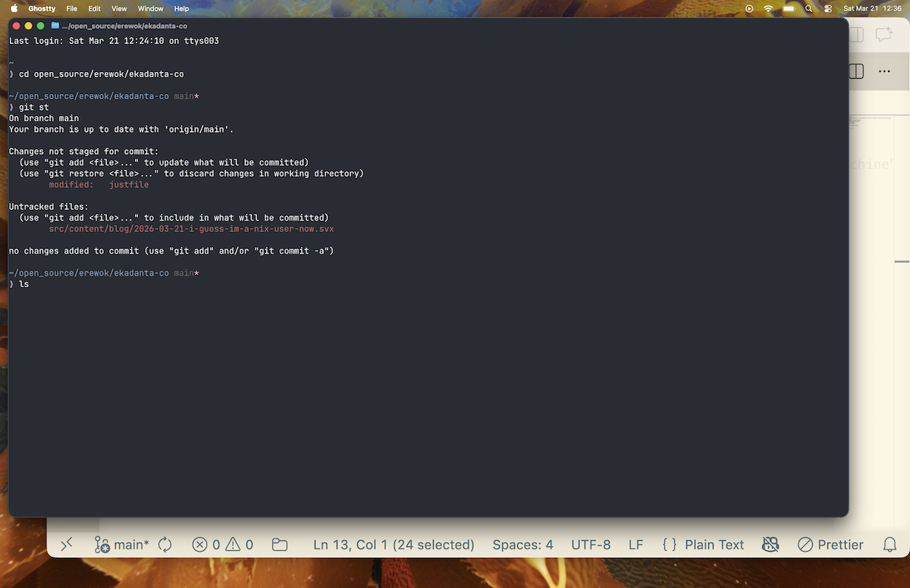The image size is (910, 588).
Task: Open the Spaces: 4 indentation selector
Action: click(522, 544)
